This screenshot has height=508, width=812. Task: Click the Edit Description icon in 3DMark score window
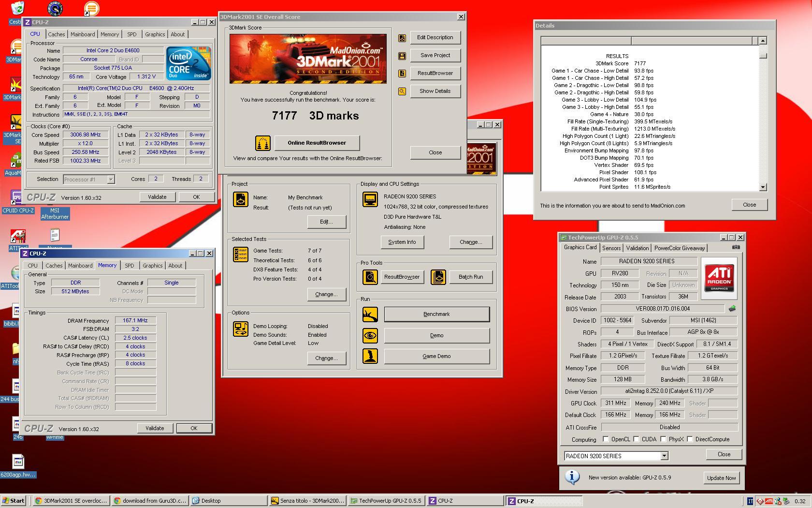(x=402, y=38)
